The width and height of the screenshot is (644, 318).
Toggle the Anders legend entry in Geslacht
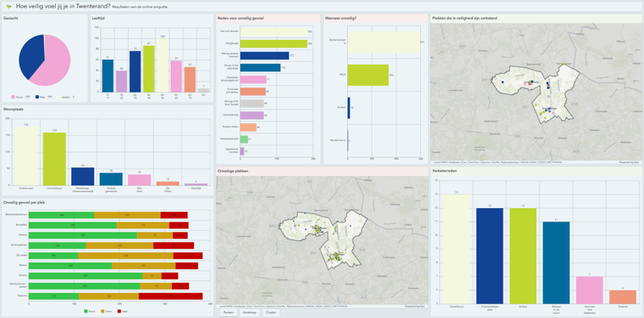64,97
